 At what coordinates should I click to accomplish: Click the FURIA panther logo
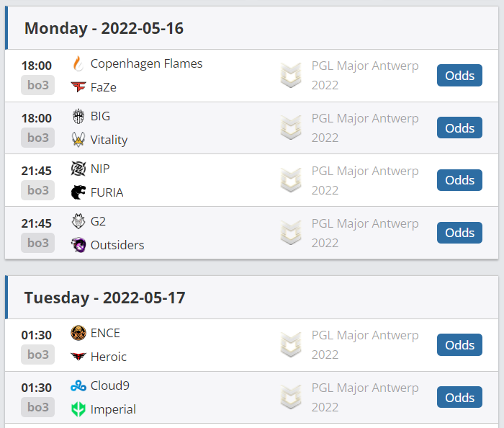[78, 192]
